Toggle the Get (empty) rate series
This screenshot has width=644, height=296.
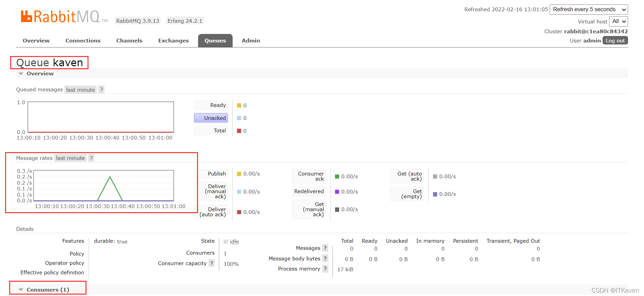click(x=407, y=194)
